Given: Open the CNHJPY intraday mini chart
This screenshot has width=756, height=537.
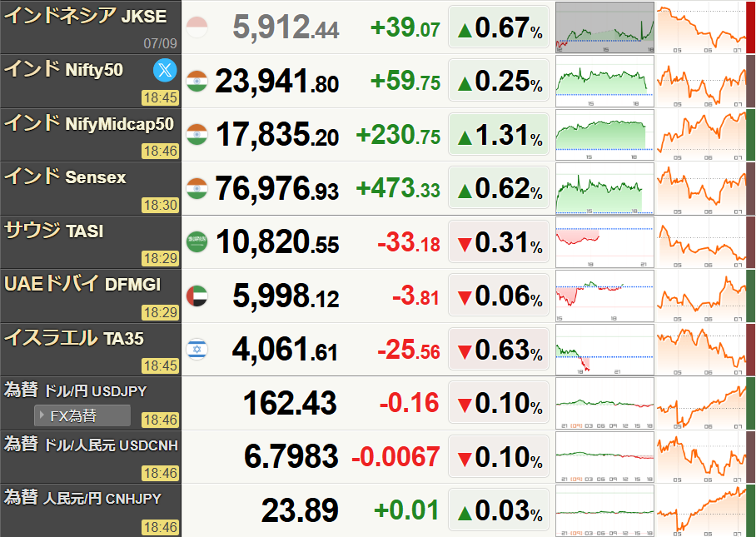Looking at the screenshot, I should pyautogui.click(x=604, y=511).
